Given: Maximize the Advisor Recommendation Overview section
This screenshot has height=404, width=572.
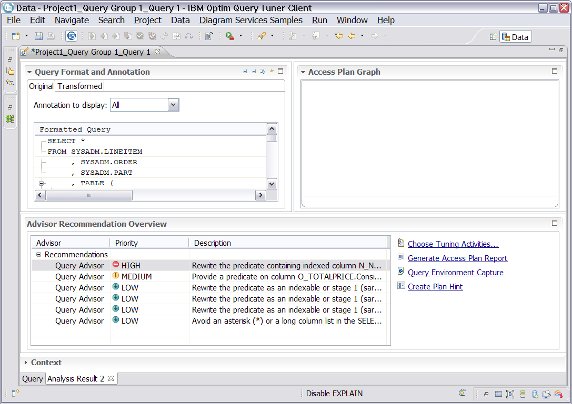Looking at the screenshot, I should [x=554, y=223].
